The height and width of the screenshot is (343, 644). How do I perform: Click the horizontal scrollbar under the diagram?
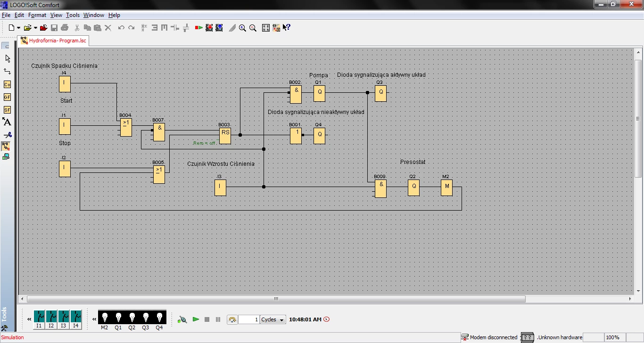pos(276,299)
